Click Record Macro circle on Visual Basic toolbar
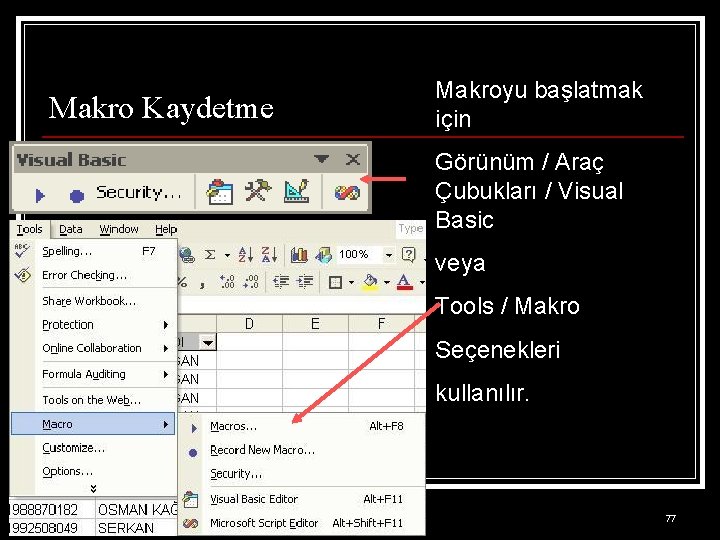720x540 pixels. (77, 196)
